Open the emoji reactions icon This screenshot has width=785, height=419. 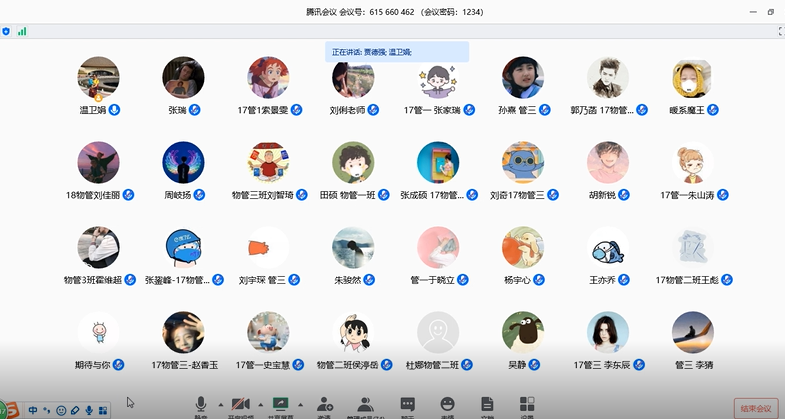tap(447, 404)
